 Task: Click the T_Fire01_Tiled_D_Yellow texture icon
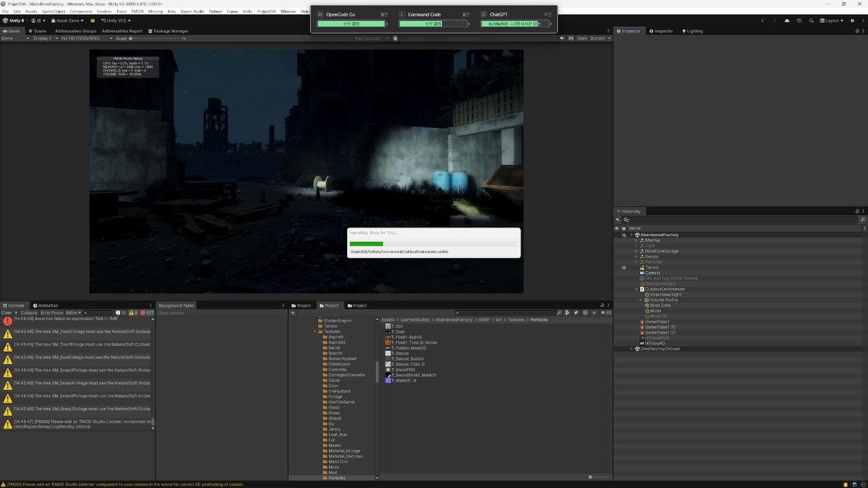coord(389,342)
